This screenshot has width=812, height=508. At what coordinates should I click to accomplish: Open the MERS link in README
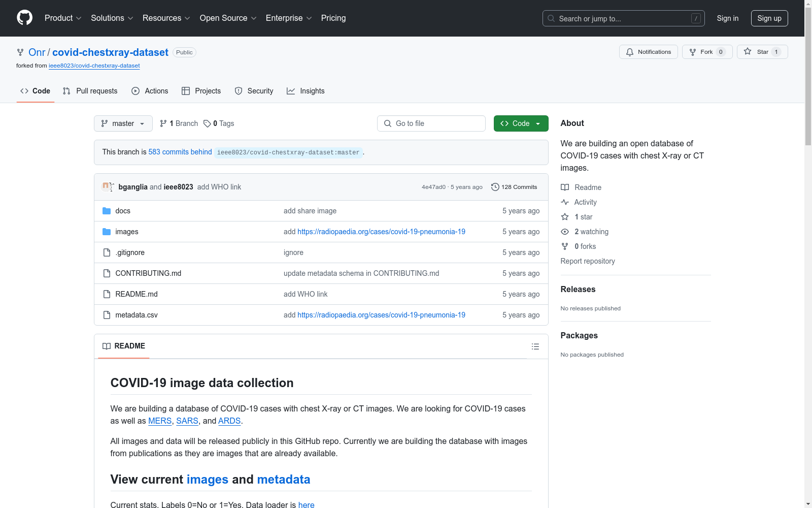pyautogui.click(x=160, y=421)
